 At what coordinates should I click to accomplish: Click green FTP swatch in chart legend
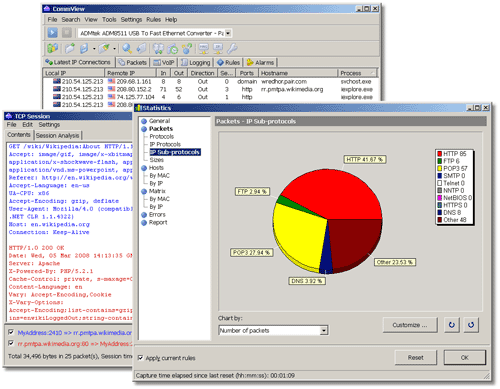[440, 161]
